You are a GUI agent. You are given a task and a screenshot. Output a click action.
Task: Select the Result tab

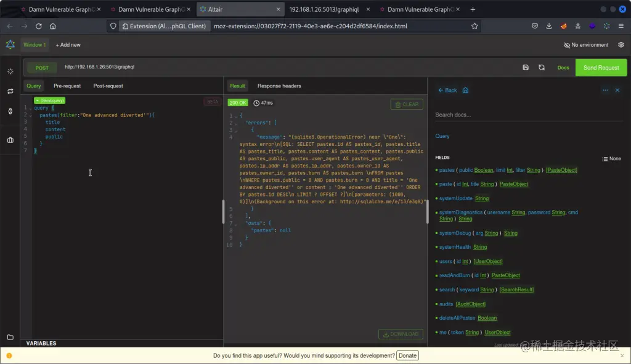(x=237, y=86)
